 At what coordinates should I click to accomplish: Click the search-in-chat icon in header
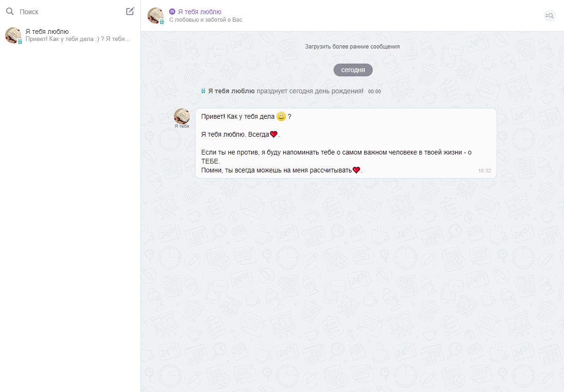pyautogui.click(x=549, y=16)
